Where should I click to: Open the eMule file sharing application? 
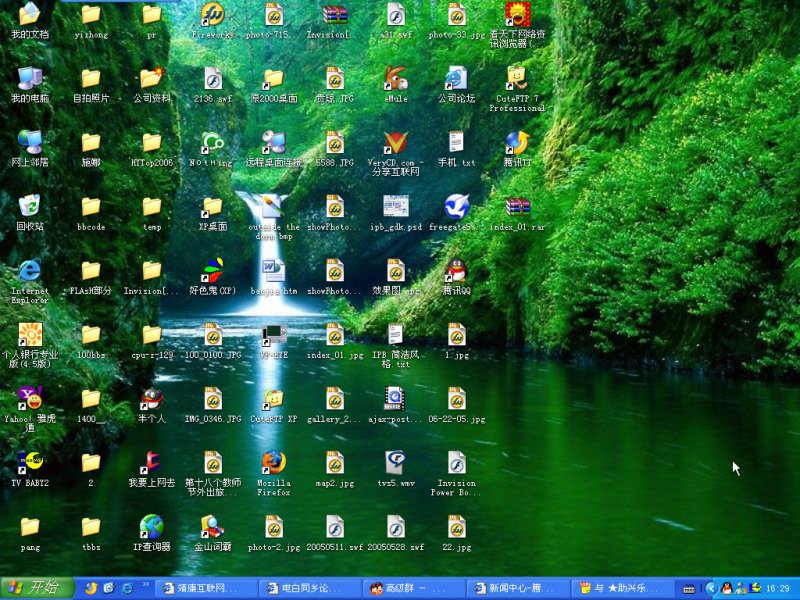coord(394,80)
